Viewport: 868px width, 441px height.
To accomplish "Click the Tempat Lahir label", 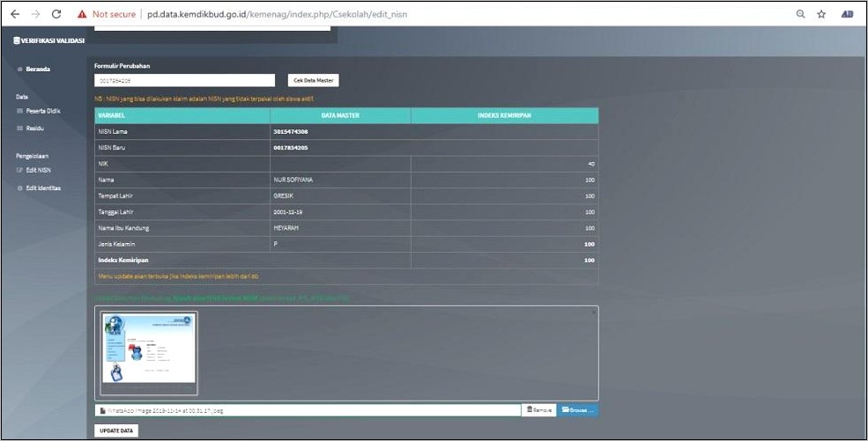I will pyautogui.click(x=115, y=196).
